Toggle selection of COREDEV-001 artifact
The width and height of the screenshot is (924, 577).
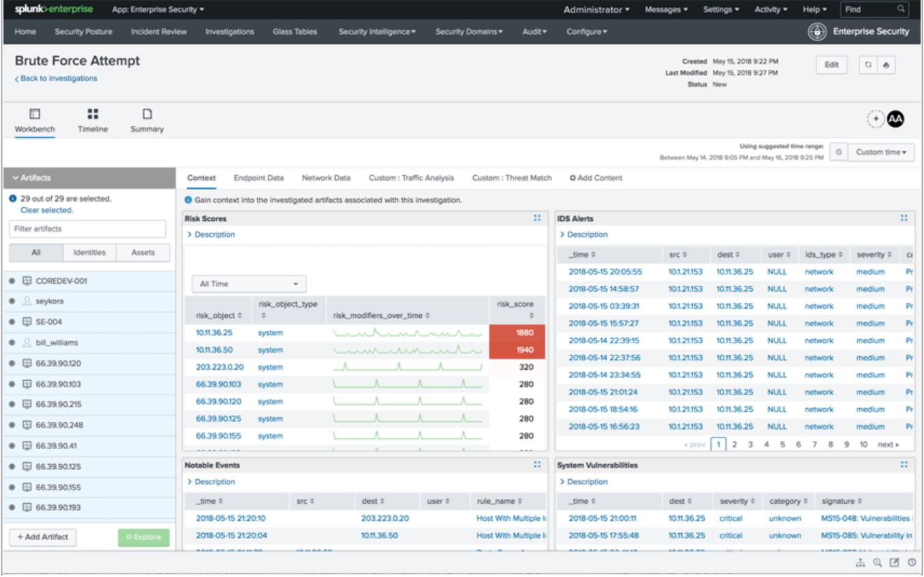(12, 281)
